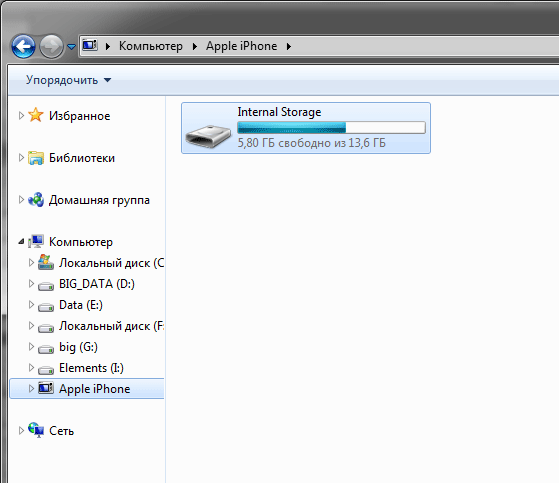Click the Локальный диск (C:) Windows drive icon
This screenshot has height=483, width=559.
46,262
